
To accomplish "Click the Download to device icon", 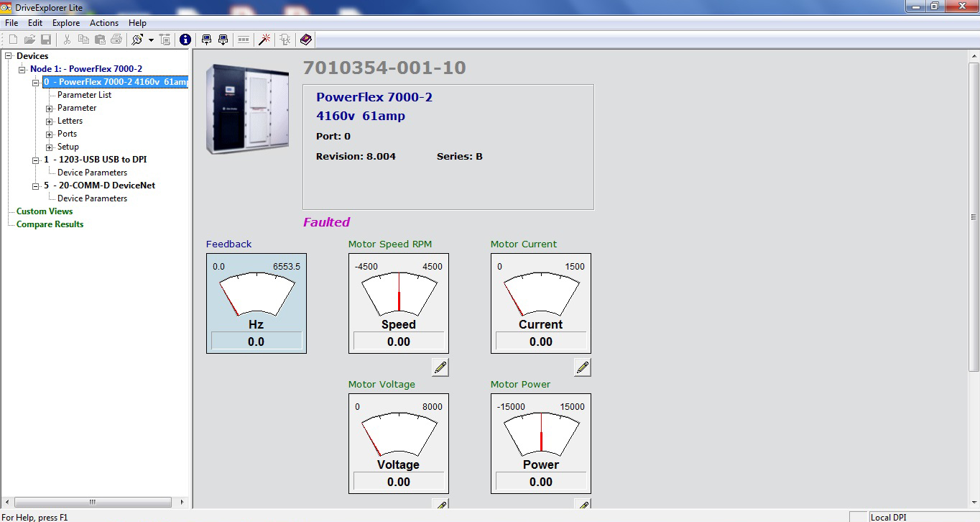I will pos(223,40).
